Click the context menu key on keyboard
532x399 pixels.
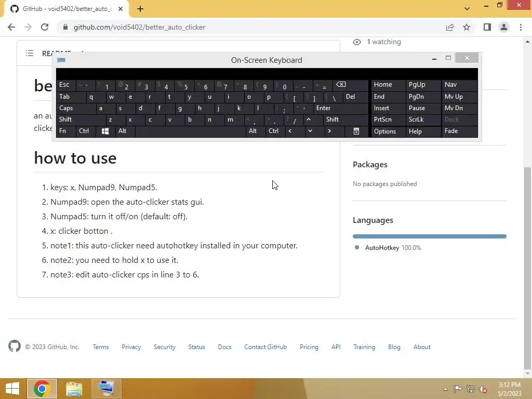point(356,131)
